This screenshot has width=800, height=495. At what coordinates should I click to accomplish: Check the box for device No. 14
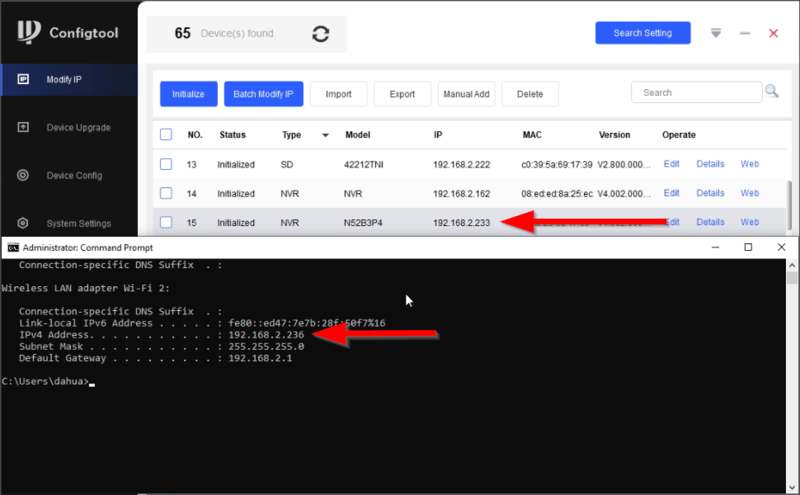166,193
